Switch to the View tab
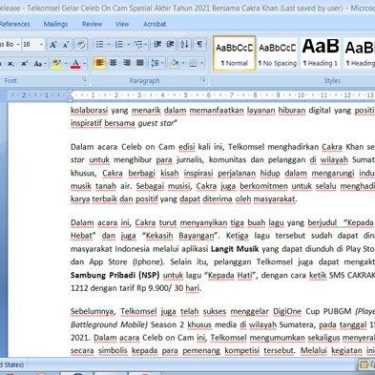Viewport: 375px width, 375px height. point(122,24)
